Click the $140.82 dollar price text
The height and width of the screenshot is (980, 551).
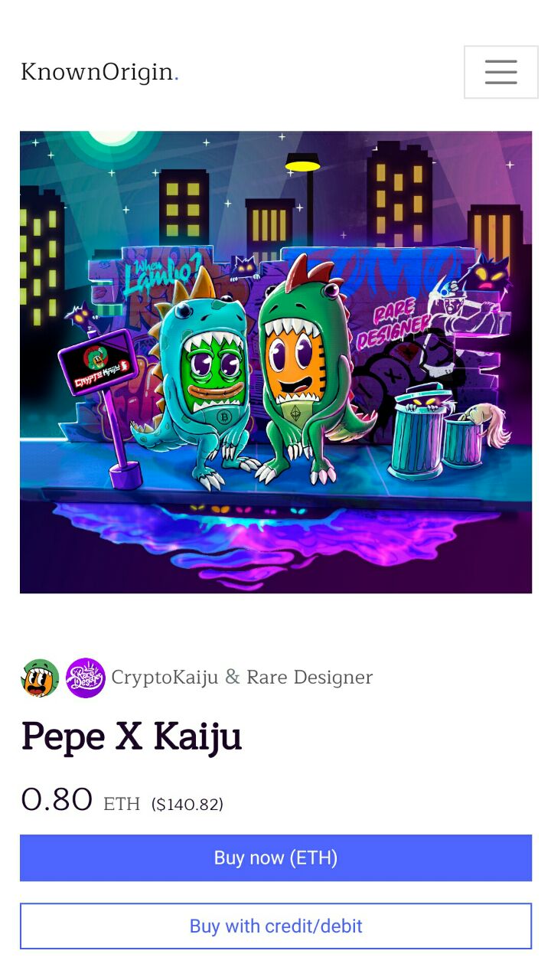click(187, 804)
